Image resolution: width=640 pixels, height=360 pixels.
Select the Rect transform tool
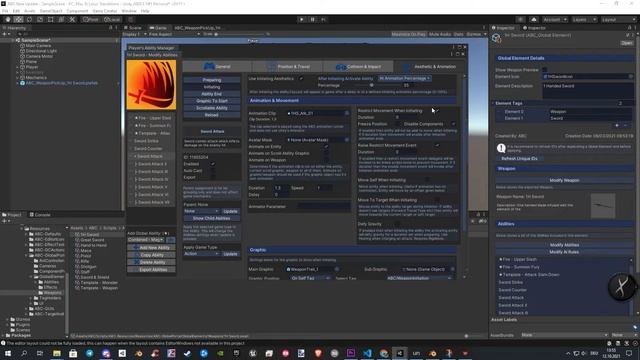(51, 19)
